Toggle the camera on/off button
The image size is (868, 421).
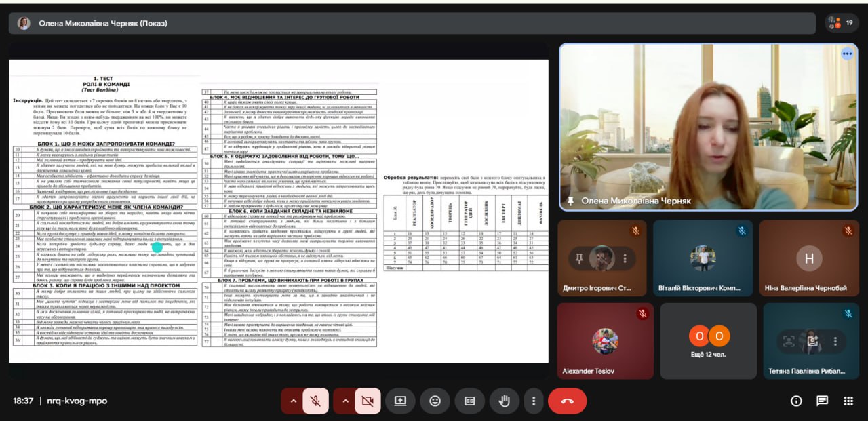point(368,401)
